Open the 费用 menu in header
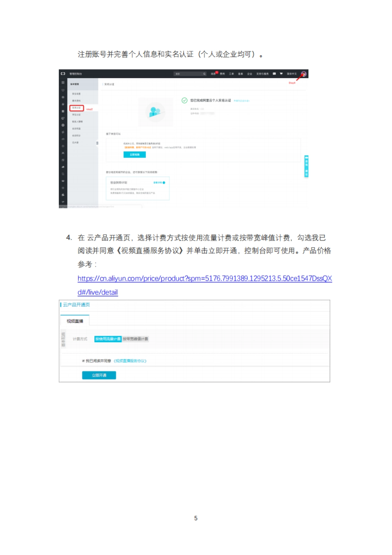The width and height of the screenshot is (392, 555). coord(222,74)
